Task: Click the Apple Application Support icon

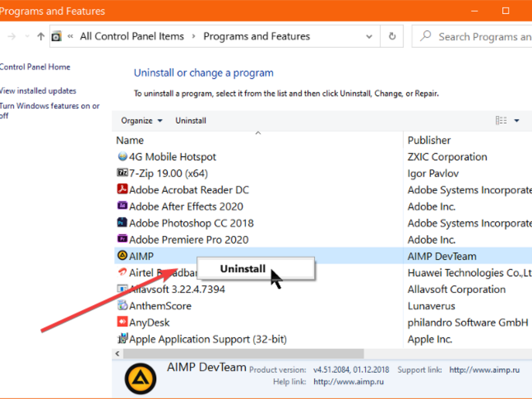Action: tap(122, 339)
